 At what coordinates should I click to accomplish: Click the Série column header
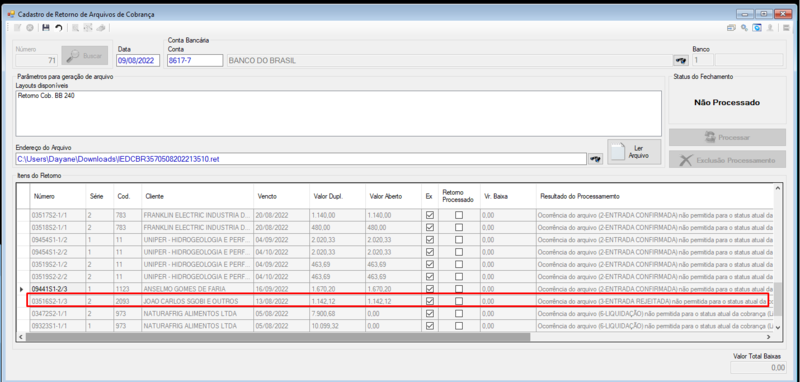pos(99,196)
